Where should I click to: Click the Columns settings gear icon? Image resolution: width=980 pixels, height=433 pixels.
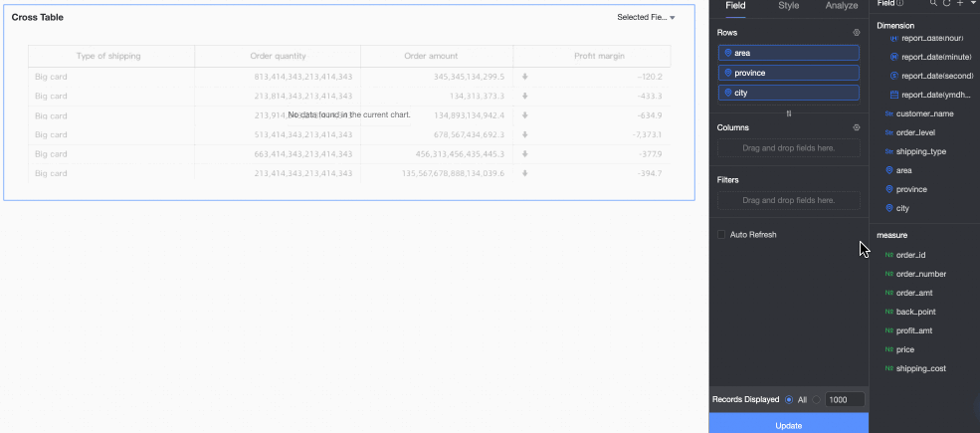(x=857, y=127)
